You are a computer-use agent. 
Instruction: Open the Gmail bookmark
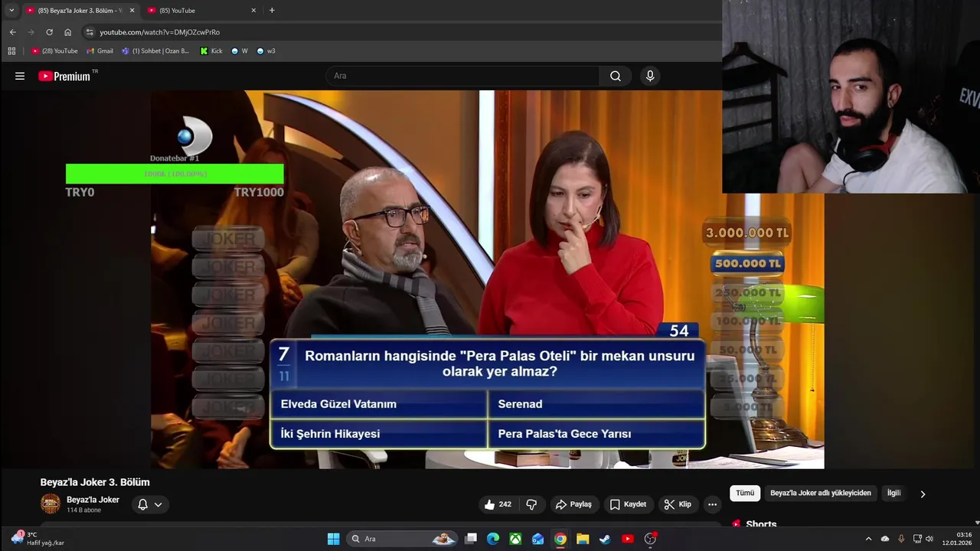click(100, 51)
